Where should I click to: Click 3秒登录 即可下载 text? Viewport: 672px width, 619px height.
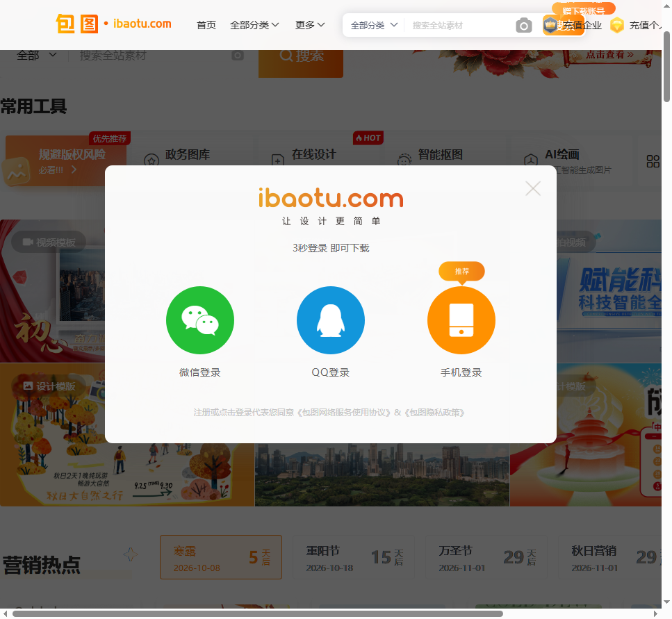point(331,248)
